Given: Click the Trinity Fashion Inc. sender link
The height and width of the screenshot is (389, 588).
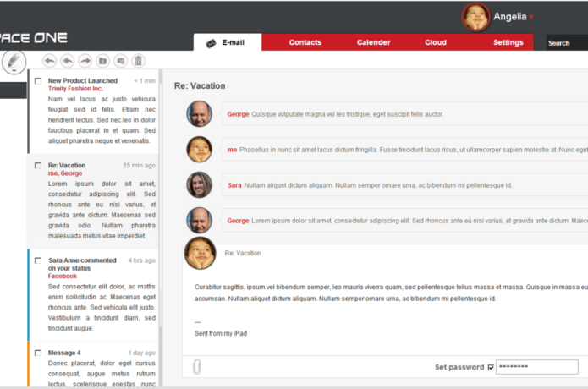Looking at the screenshot, I should point(75,89).
